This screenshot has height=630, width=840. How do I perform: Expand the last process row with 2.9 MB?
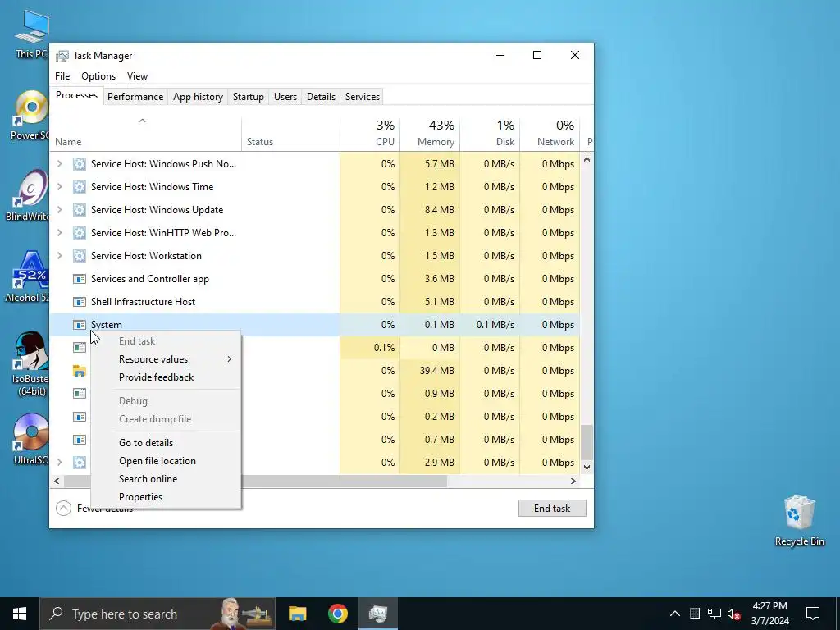(59, 463)
